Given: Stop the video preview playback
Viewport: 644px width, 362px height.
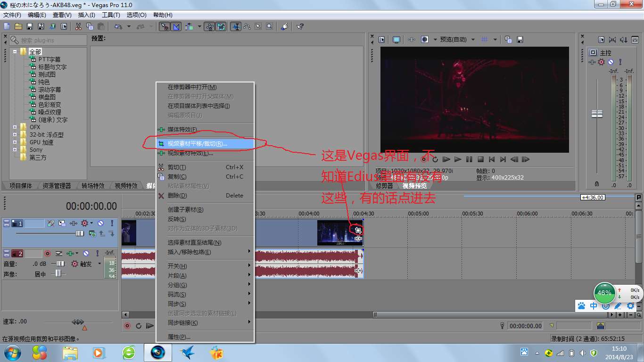Looking at the screenshot, I should [480, 159].
